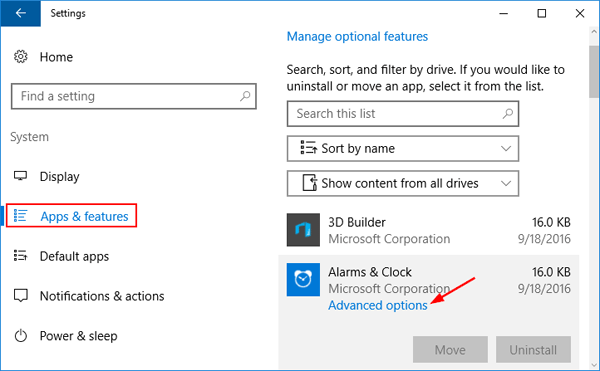Open Advanced options for Alarms & Clock

click(x=378, y=305)
